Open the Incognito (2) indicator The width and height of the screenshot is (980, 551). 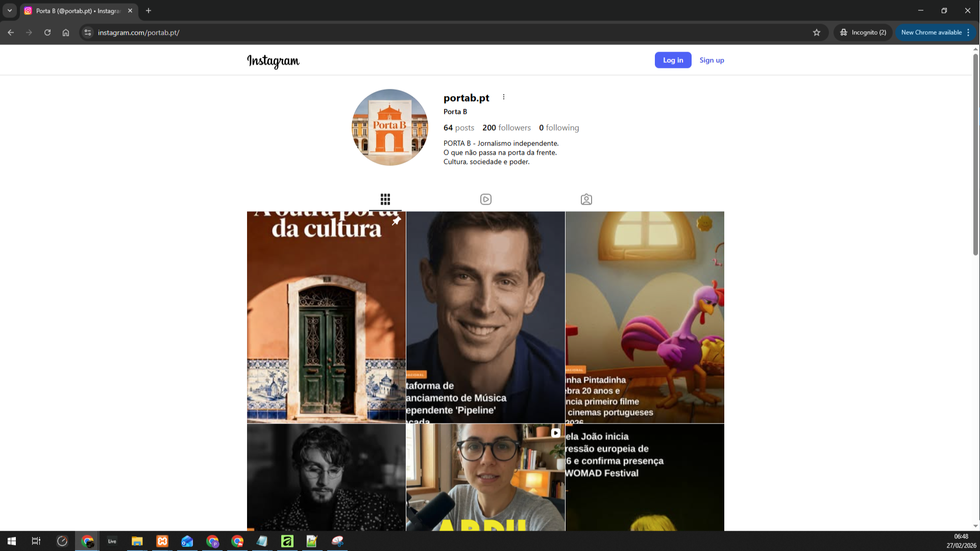coord(863,32)
